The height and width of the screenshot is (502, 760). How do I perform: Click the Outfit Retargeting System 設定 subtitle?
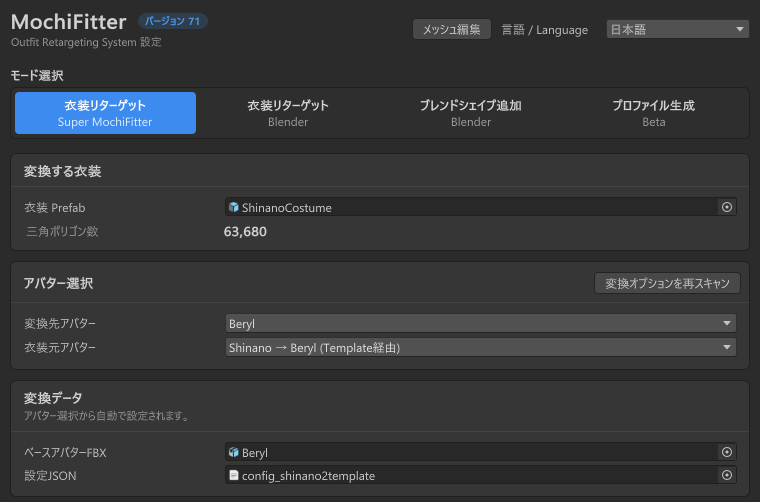pos(86,42)
